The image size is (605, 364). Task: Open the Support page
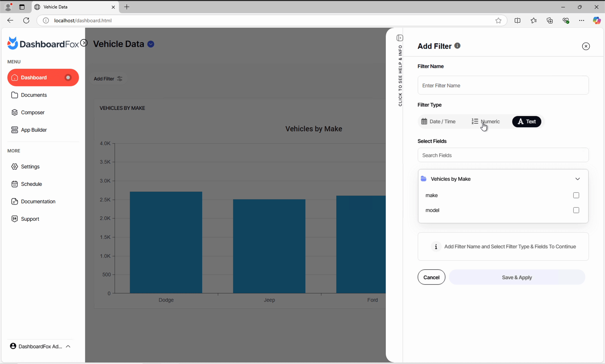click(x=30, y=219)
